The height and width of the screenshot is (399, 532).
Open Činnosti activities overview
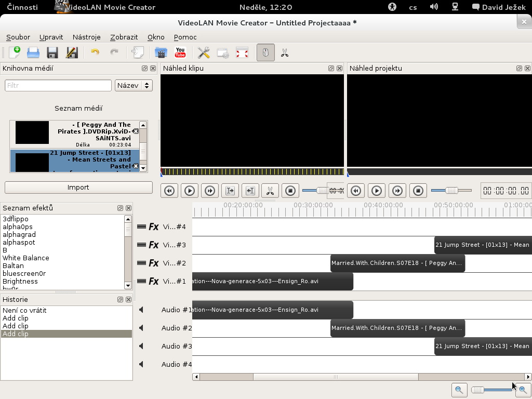pos(22,7)
